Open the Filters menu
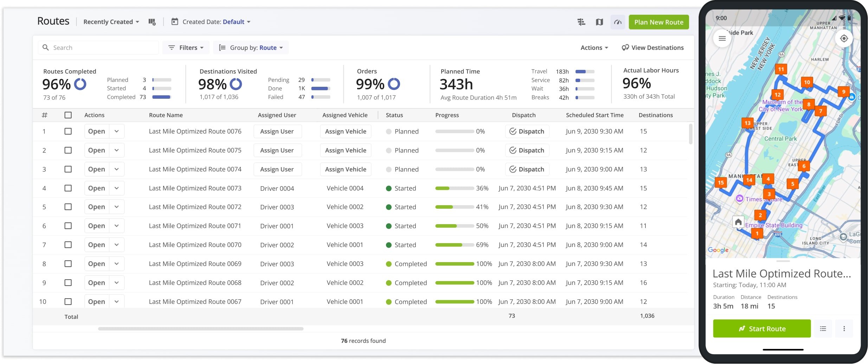Screen dimensions: 868x364 pyautogui.click(x=186, y=48)
